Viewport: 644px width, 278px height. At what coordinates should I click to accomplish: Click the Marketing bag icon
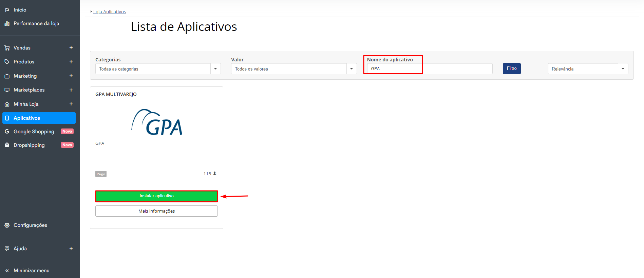[7, 76]
